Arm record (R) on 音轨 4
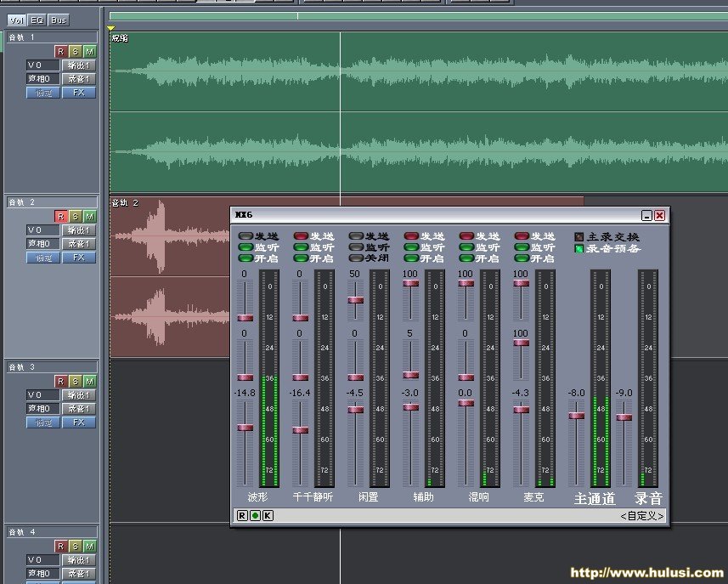The image size is (728, 584). [x=60, y=547]
